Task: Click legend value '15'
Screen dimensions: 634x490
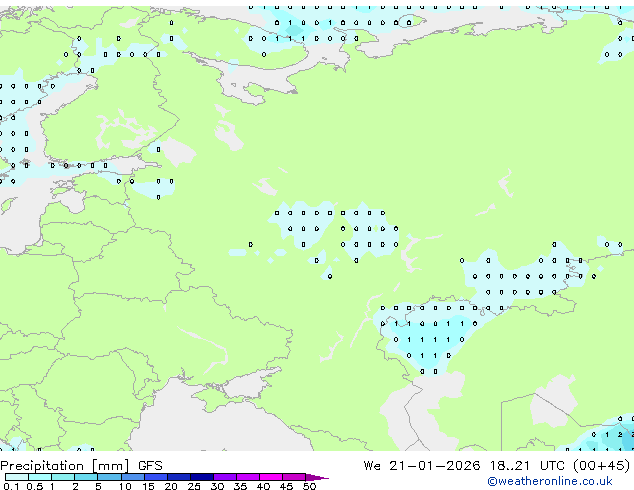Action: click(x=148, y=486)
